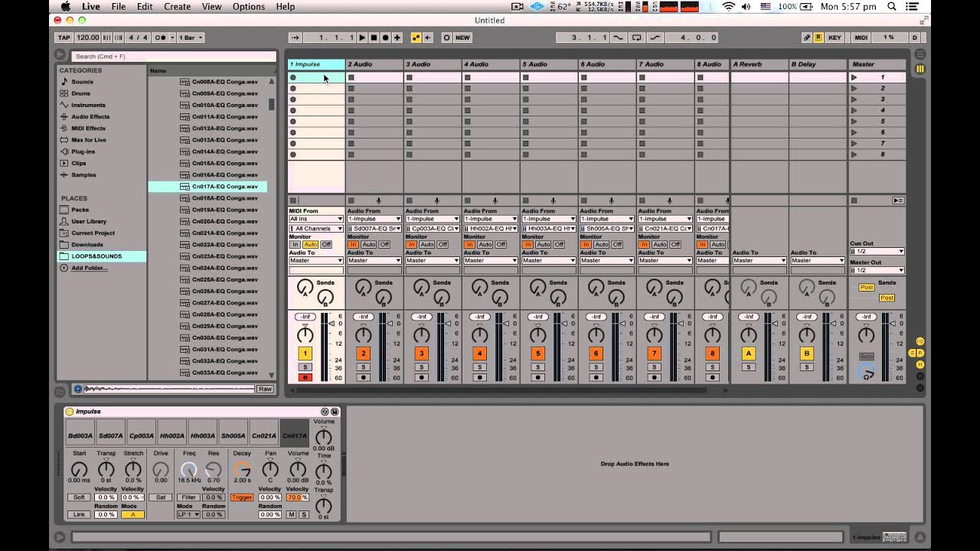Click the Session Record circle button
Screen dimensions: 980x551
447,37
